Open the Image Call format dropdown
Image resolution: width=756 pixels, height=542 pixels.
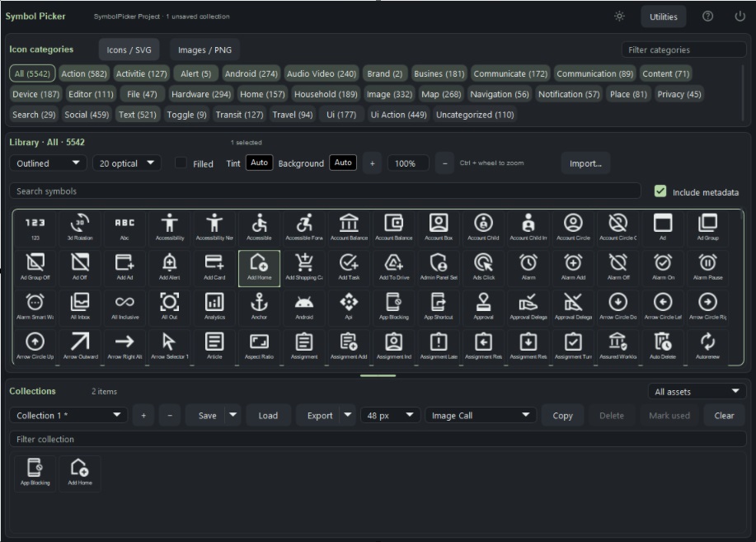480,416
